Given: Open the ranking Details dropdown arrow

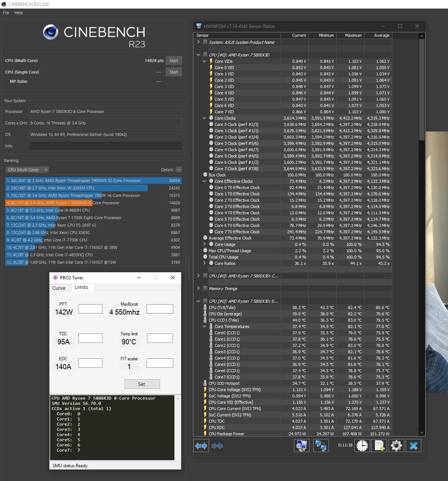Looking at the screenshot, I should coord(179,170).
